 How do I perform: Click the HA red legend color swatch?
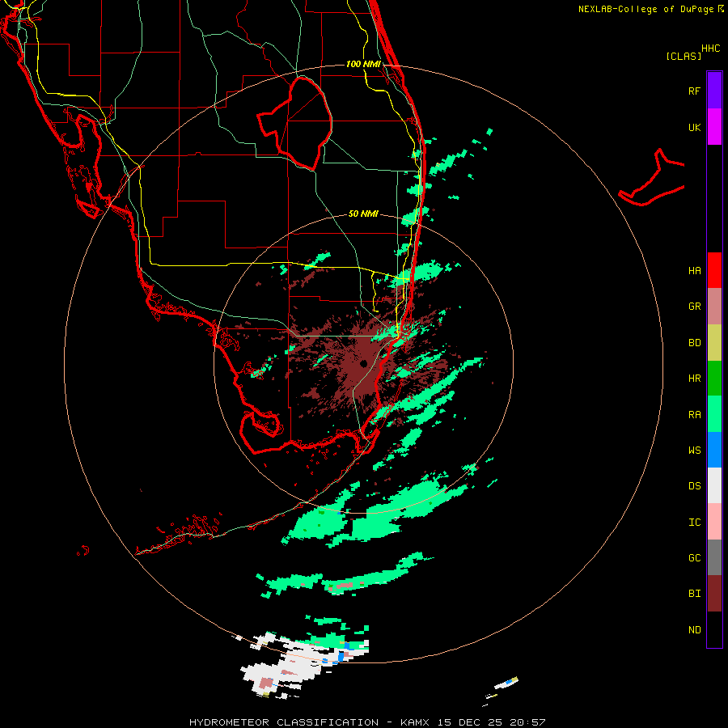tap(714, 270)
